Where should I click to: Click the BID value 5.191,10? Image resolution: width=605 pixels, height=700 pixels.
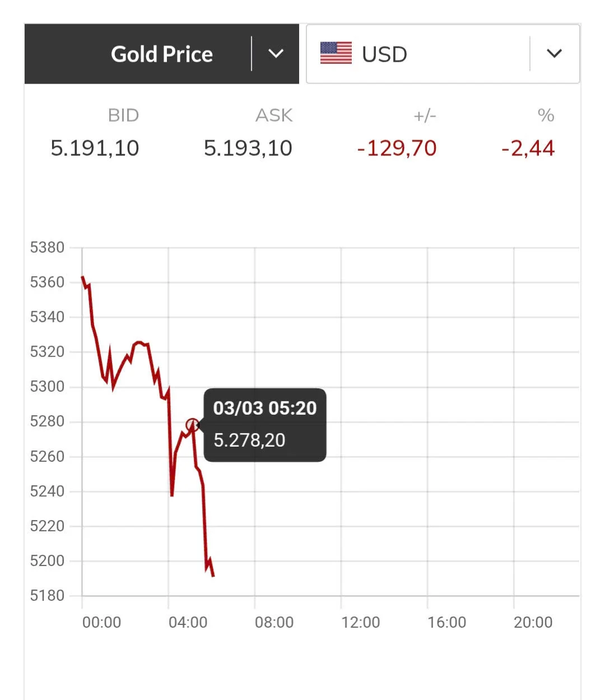click(95, 148)
